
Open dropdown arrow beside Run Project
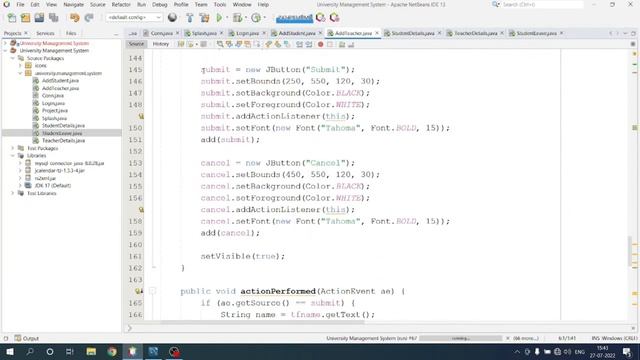pyautogui.click(x=227, y=18)
